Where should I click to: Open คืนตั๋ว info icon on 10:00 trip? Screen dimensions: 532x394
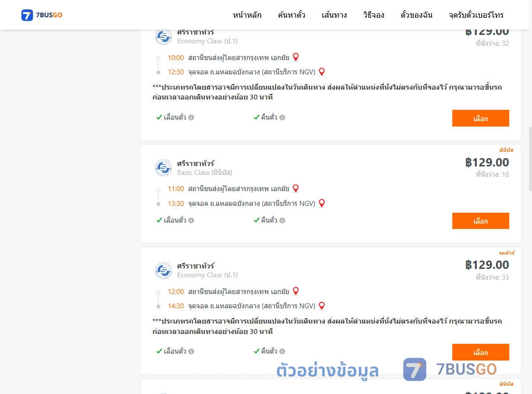click(x=282, y=117)
